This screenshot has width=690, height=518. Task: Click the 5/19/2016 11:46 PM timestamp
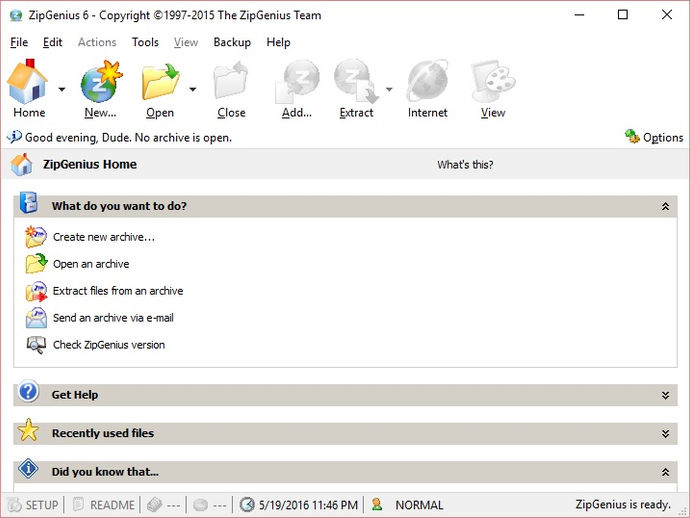point(308,505)
